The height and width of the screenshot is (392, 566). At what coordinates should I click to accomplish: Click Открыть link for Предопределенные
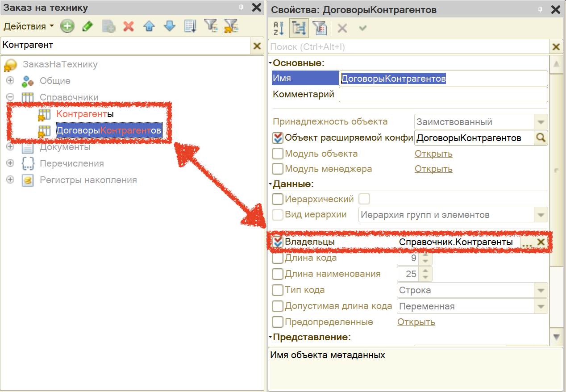(416, 322)
